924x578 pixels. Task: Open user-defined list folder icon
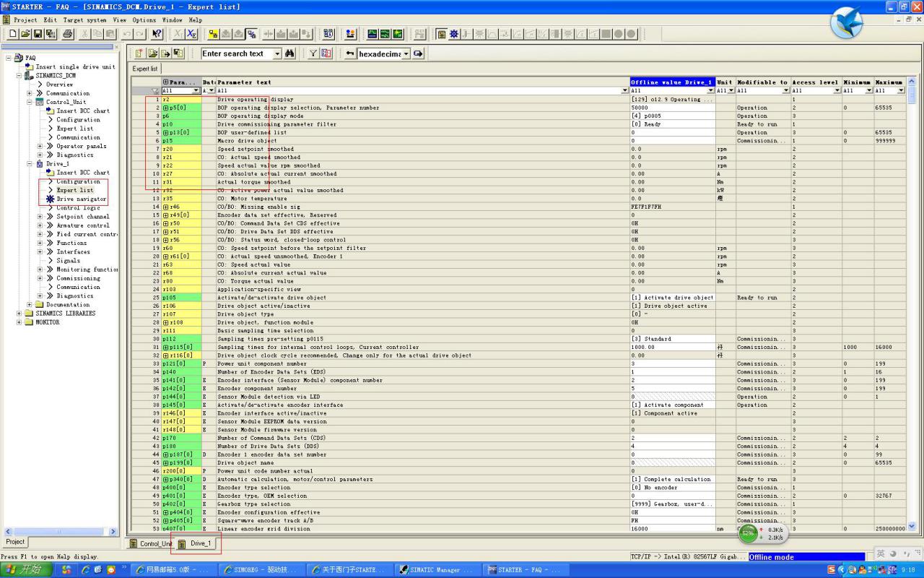point(152,53)
